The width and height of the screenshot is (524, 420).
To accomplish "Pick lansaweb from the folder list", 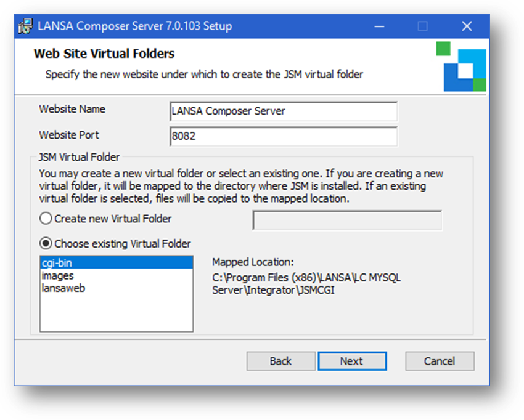I will coord(63,288).
